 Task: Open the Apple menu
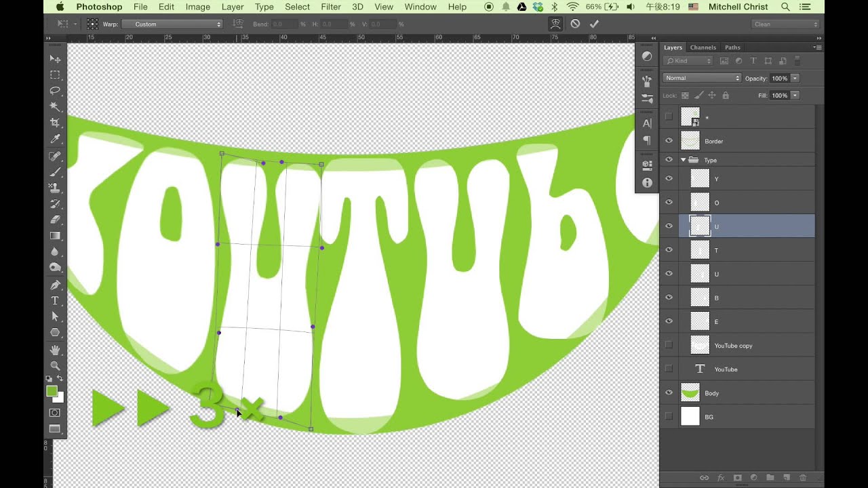tap(60, 7)
